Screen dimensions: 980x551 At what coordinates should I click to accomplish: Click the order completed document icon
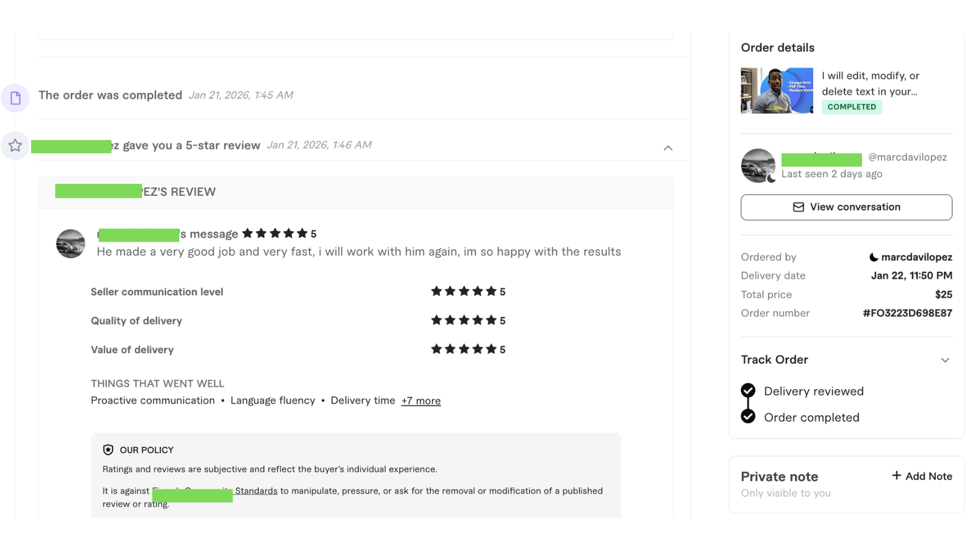15,98
